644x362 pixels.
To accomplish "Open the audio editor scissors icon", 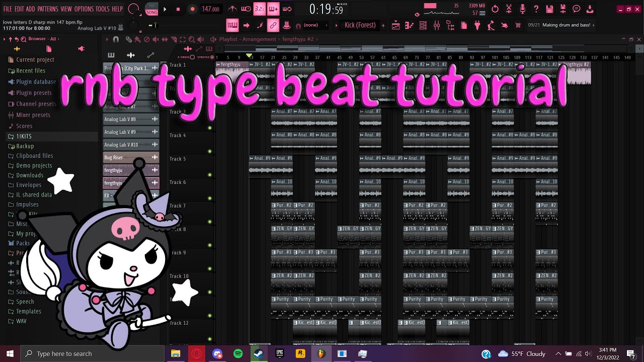I will [509, 9].
